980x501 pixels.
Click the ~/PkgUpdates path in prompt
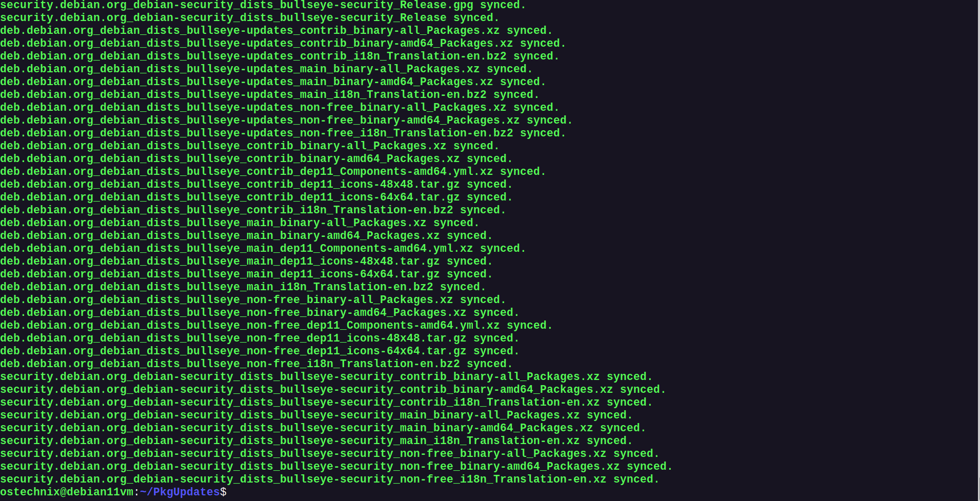(179, 492)
